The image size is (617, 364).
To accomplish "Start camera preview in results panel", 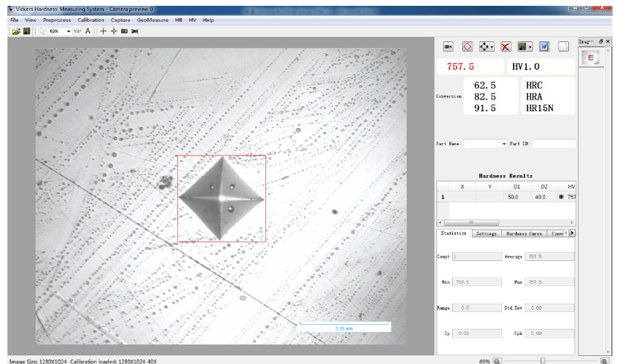I will coord(448,46).
